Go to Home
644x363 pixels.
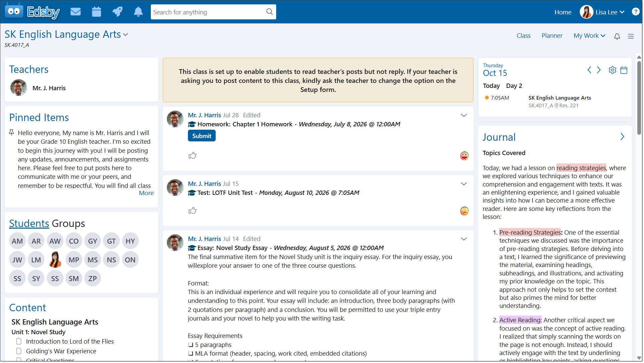[x=563, y=12]
